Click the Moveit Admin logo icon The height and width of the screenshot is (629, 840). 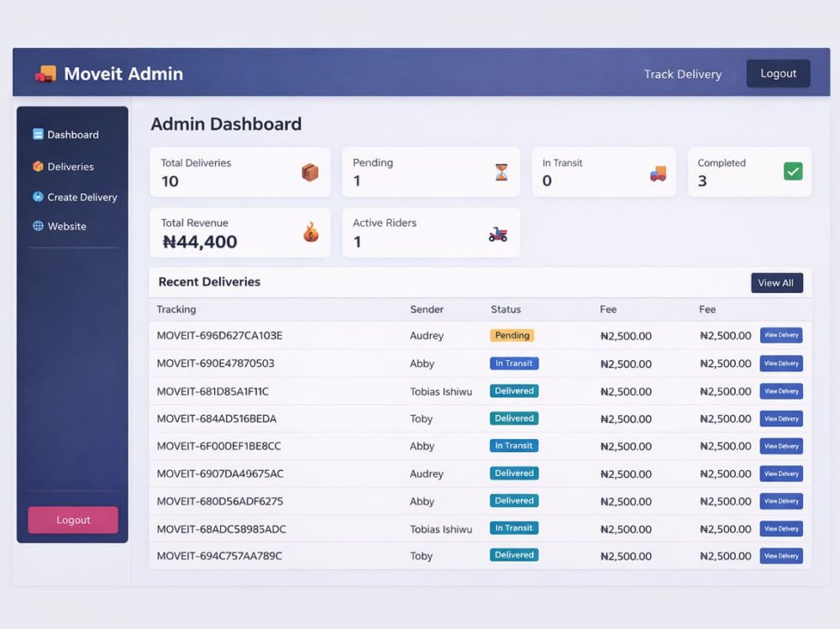[x=45, y=74]
